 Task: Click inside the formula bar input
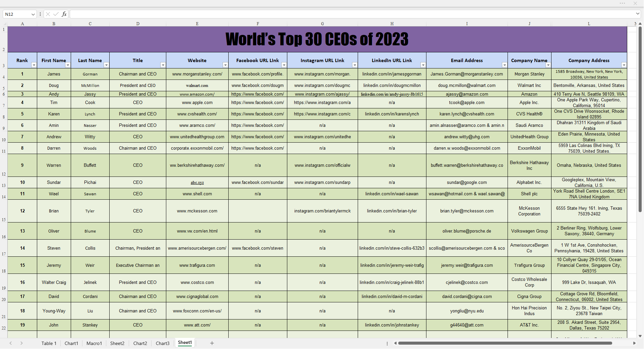(x=352, y=14)
